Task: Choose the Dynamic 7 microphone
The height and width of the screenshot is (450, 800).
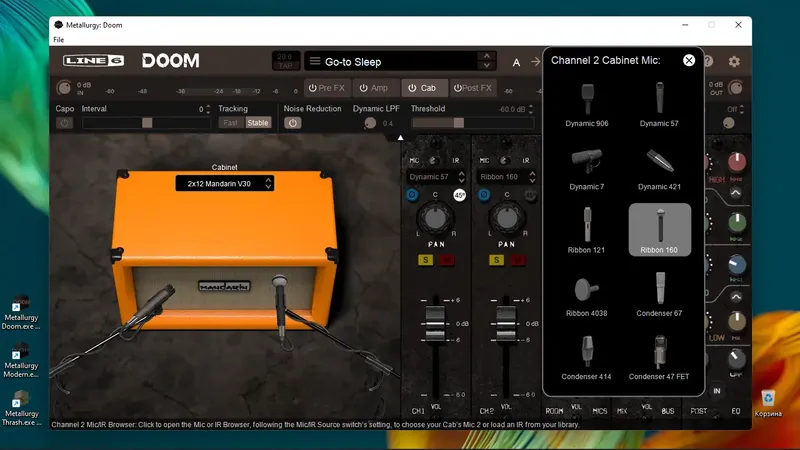Action: [587, 168]
